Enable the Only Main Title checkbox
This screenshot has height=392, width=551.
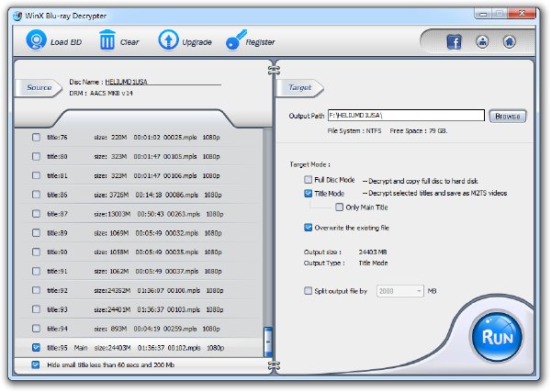tap(339, 207)
